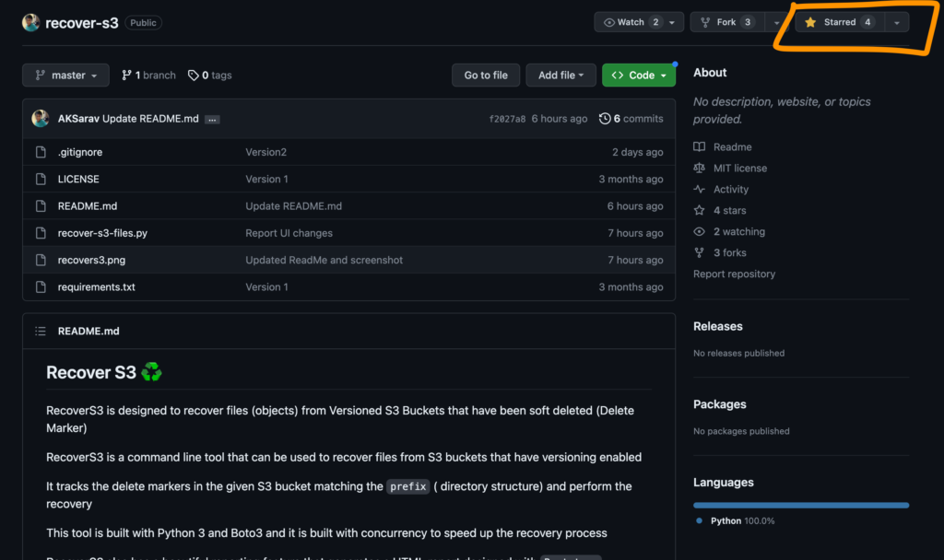
Task: Open the green Code dropdown
Action: [x=638, y=75]
